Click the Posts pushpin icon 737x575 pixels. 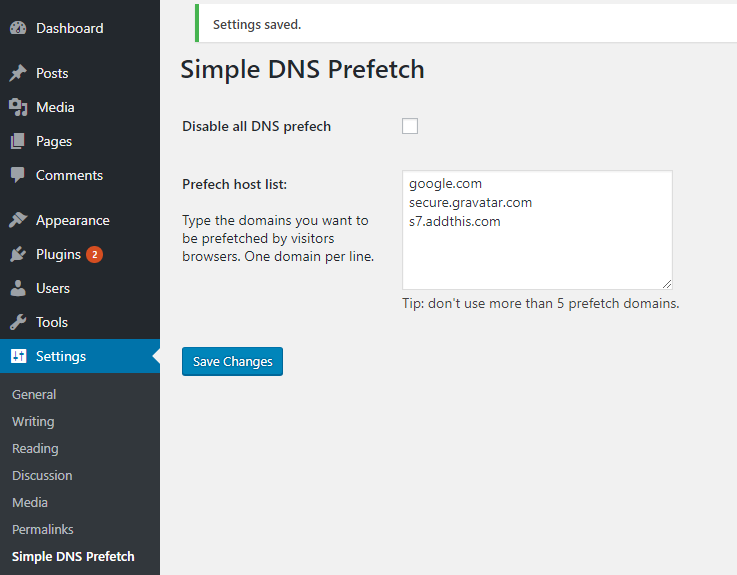[18, 73]
